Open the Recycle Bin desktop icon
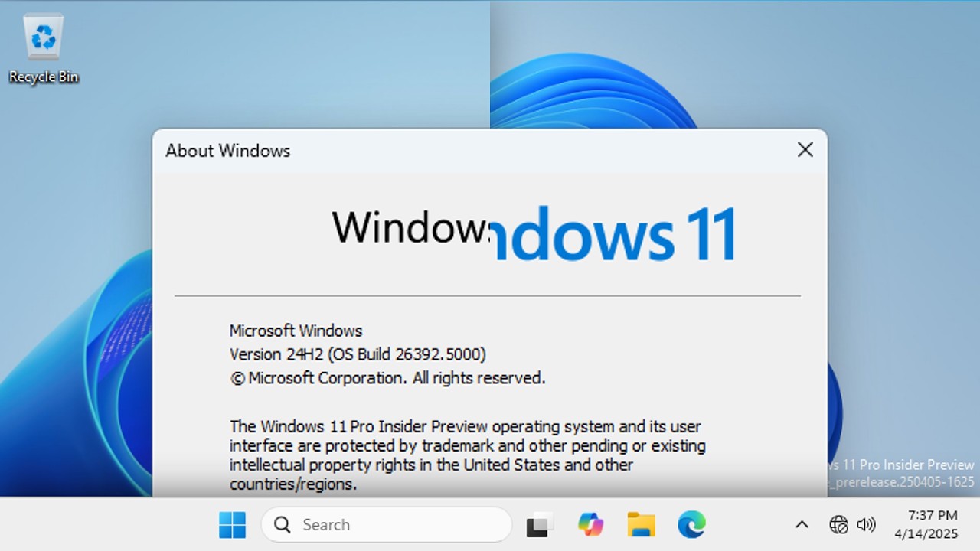980x551 pixels. click(44, 48)
